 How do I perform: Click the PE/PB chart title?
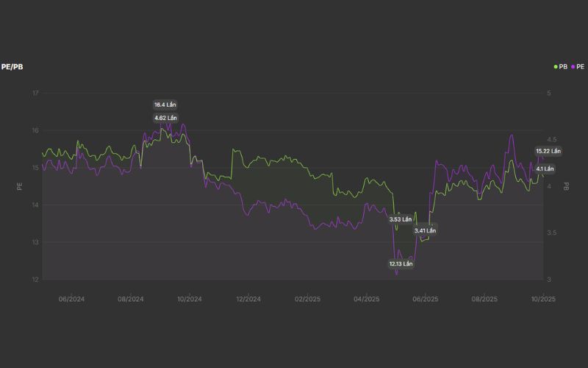13,66
